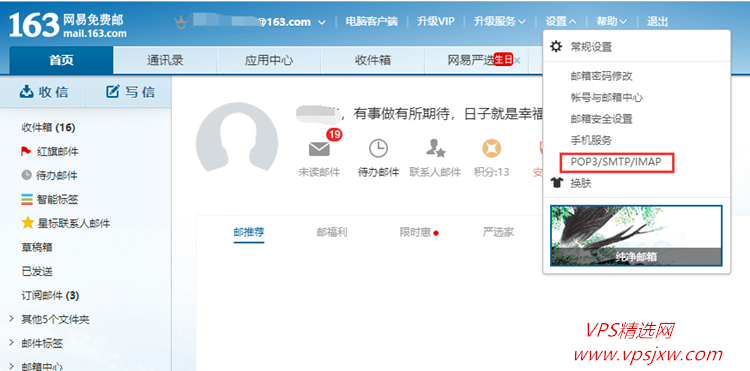Choose 帐号与邮箱中心 from settings menu
The image size is (750, 371).
click(x=607, y=98)
